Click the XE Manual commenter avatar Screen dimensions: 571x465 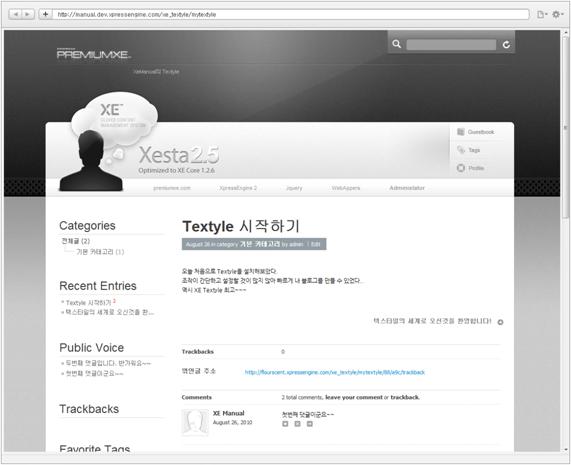[x=195, y=422]
